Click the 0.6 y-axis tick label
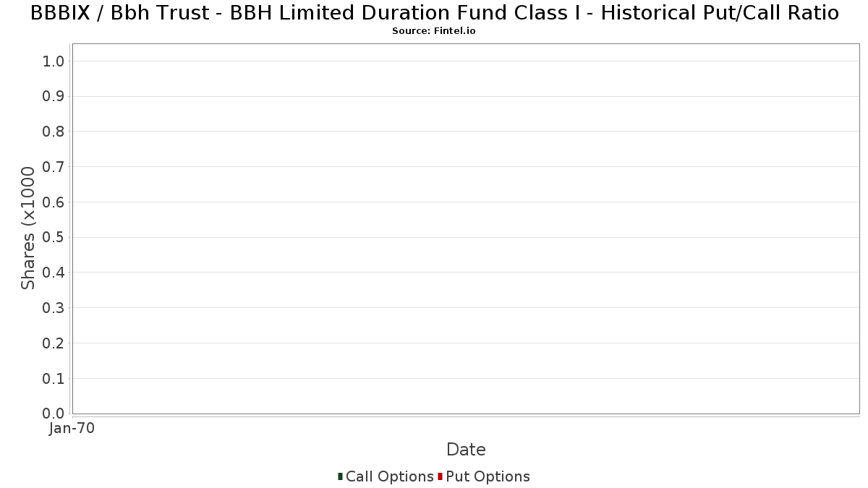Viewport: 868px width, 488px height. [54, 202]
